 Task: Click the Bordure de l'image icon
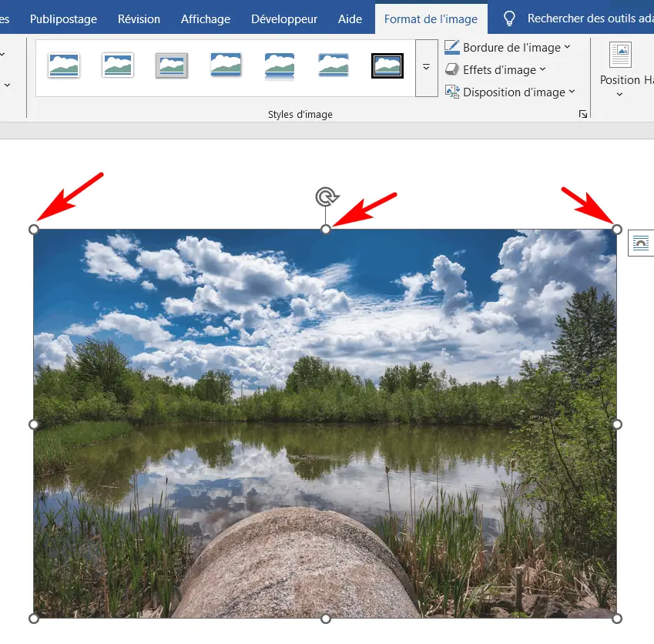[x=452, y=47]
